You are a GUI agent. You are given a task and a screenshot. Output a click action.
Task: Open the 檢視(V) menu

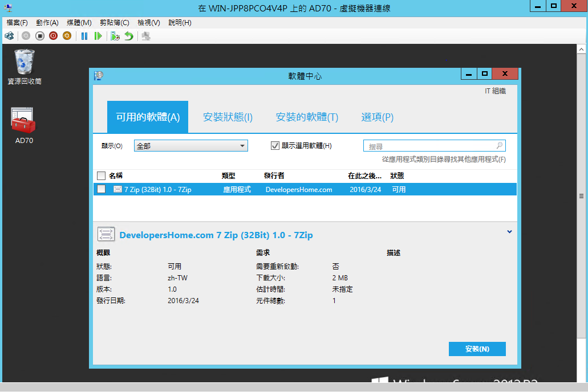pyautogui.click(x=149, y=22)
